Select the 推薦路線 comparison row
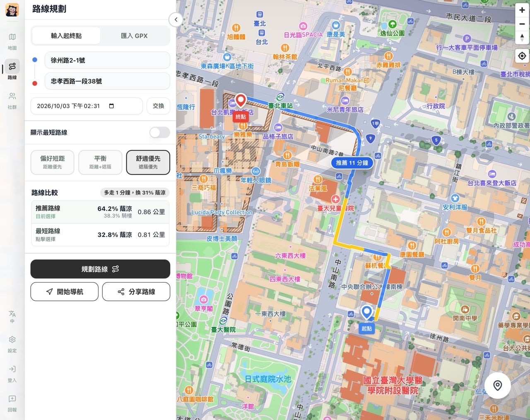 [100, 212]
